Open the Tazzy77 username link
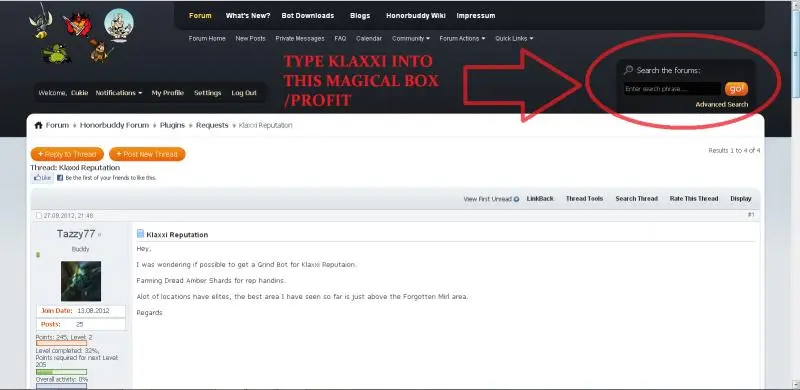Screen dimensions: 800x390 [x=76, y=234]
